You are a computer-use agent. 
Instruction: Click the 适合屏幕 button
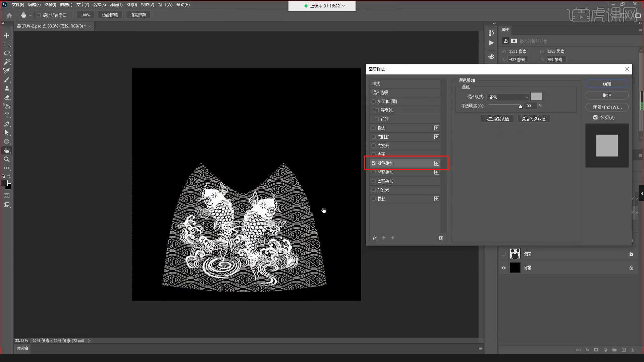click(x=110, y=15)
